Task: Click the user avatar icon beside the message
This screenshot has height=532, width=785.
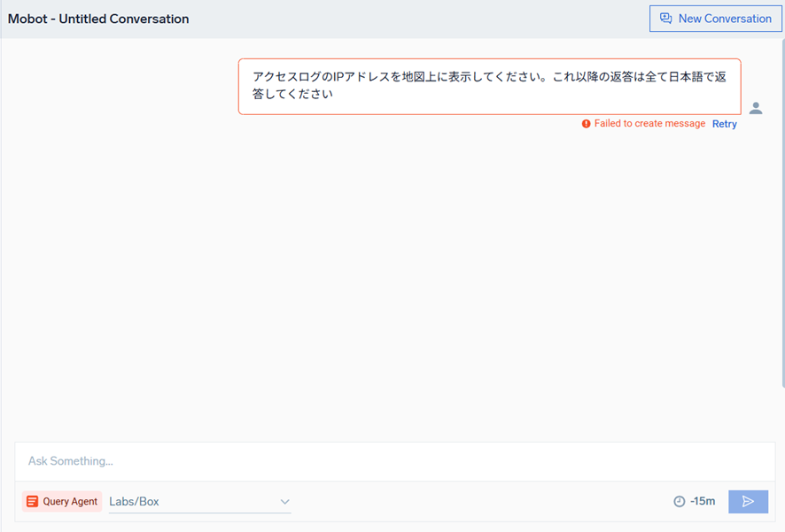Action: coord(755,108)
